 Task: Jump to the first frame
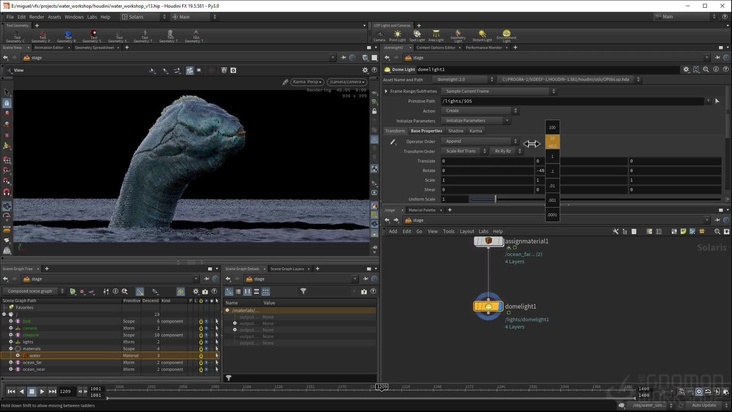click(11, 391)
